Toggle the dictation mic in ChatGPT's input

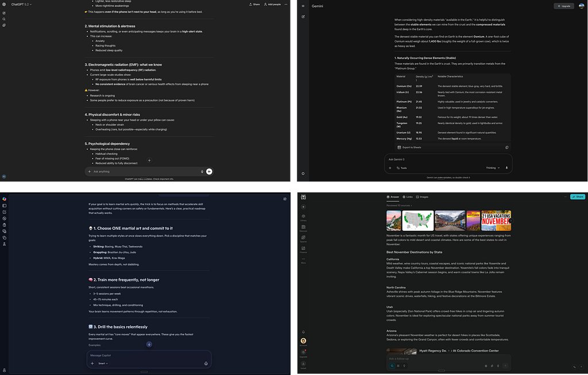pyautogui.click(x=202, y=172)
